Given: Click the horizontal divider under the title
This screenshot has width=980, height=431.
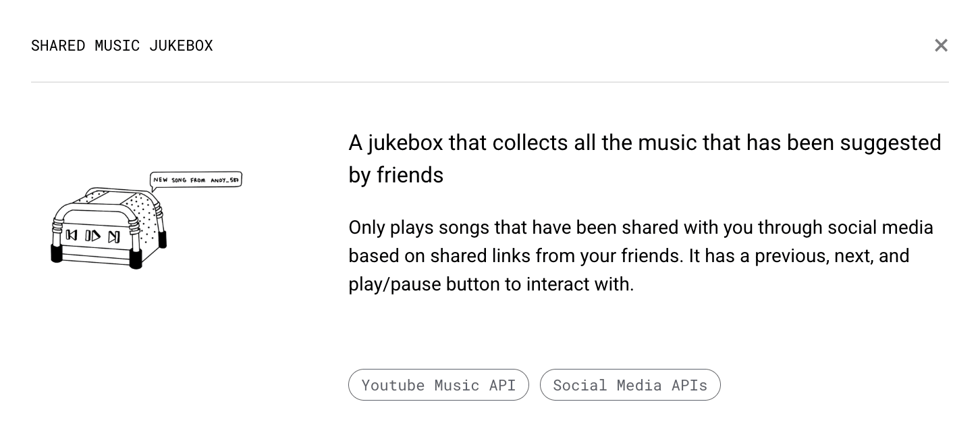Looking at the screenshot, I should (490, 82).
